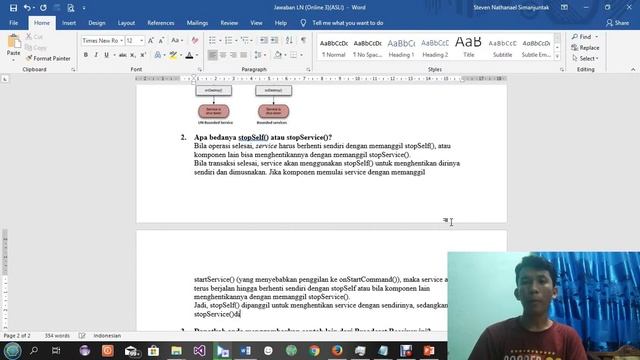
Task: Click the Decrease Font Size icon
Action: pyautogui.click(x=161, y=40)
